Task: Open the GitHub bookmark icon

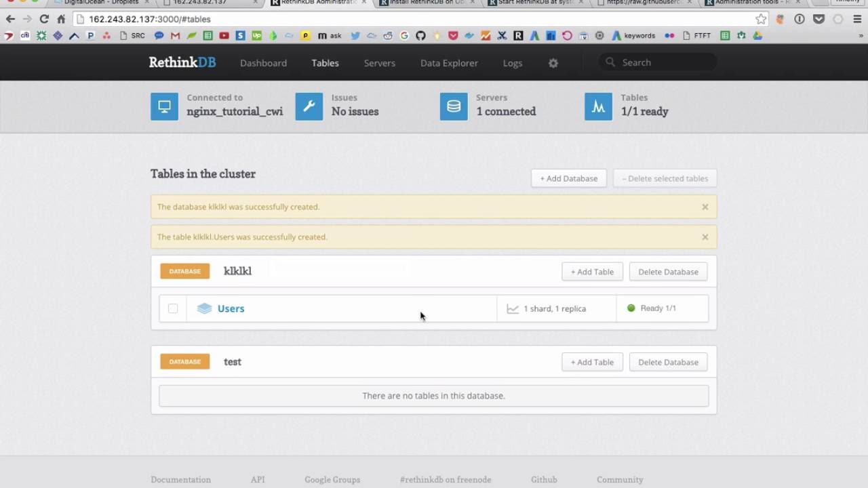Action: [420, 35]
